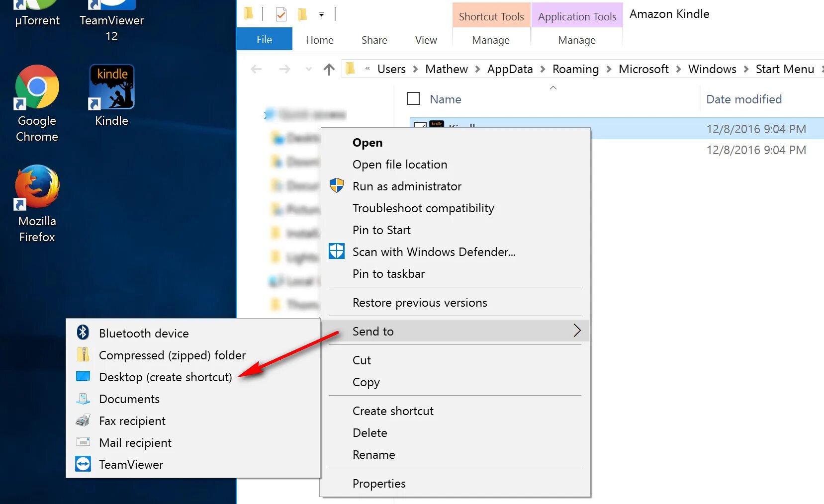Screen dimensions: 824x504
Task: Click the folder icon in the address bar
Action: (351, 68)
